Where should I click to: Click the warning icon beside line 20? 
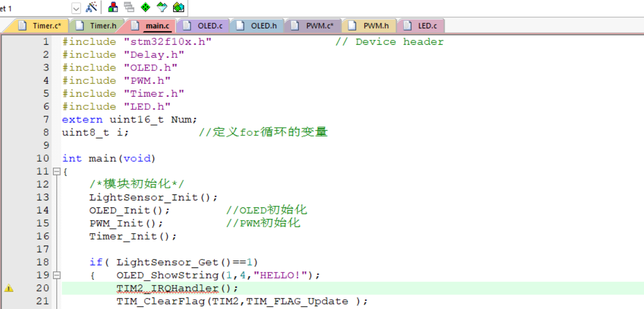pos(9,288)
